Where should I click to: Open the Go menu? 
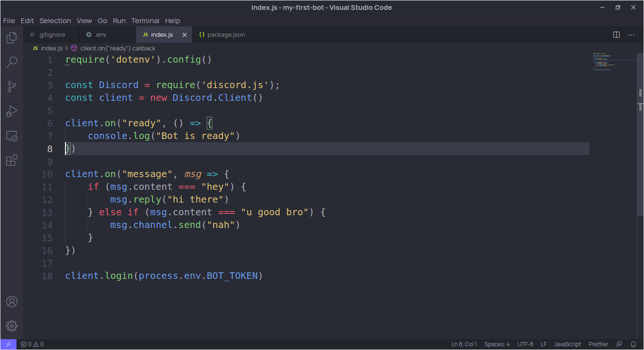(x=103, y=21)
